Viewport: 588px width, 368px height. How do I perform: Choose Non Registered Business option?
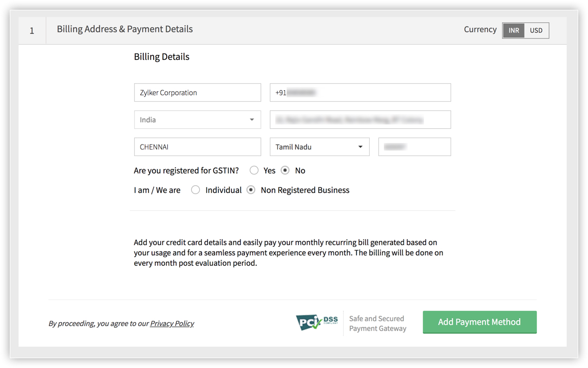[251, 190]
